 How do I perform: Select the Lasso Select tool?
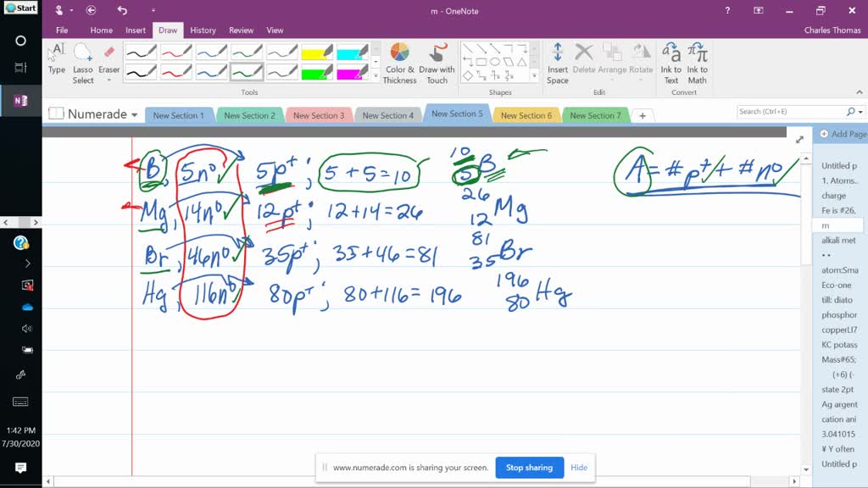82,61
